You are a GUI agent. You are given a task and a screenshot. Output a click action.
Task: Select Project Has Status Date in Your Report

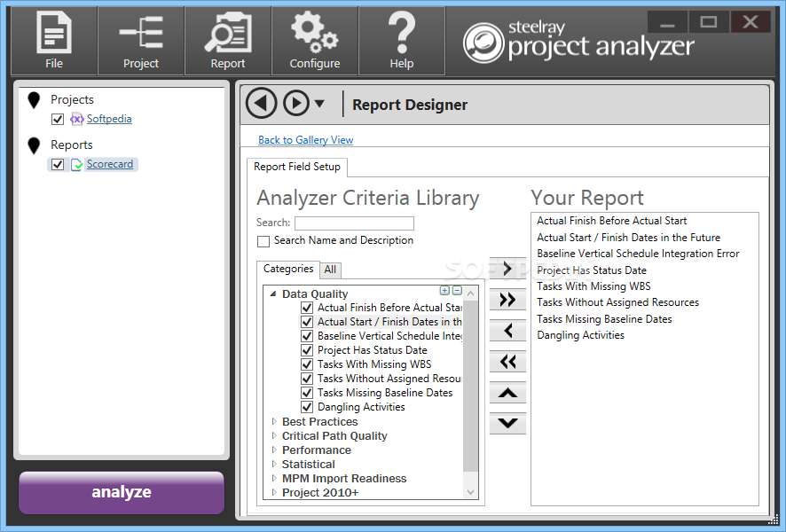pyautogui.click(x=592, y=270)
